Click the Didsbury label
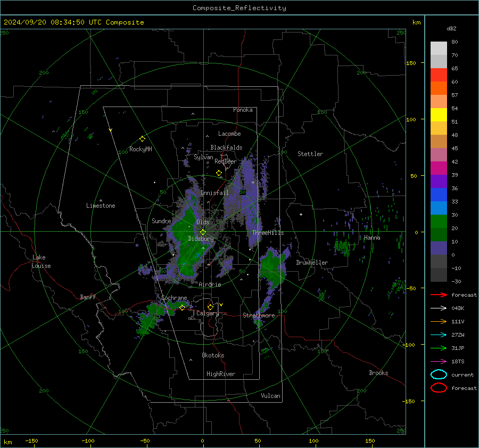The width and height of the screenshot is (479, 448). pyautogui.click(x=201, y=239)
